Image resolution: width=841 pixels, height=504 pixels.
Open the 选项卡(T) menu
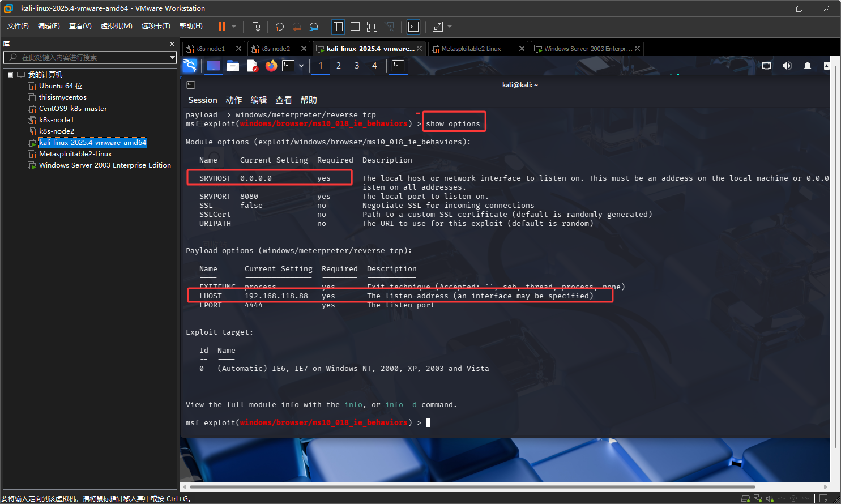156,26
